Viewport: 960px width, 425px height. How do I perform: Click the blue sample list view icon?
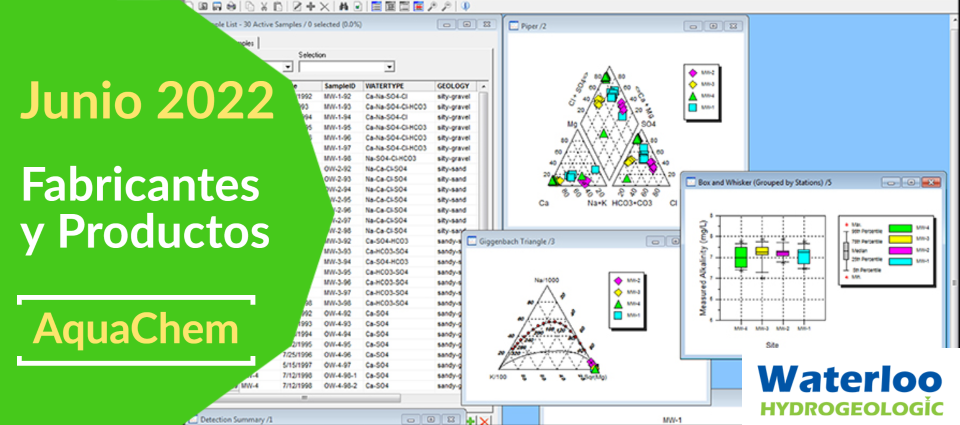[x=376, y=6]
